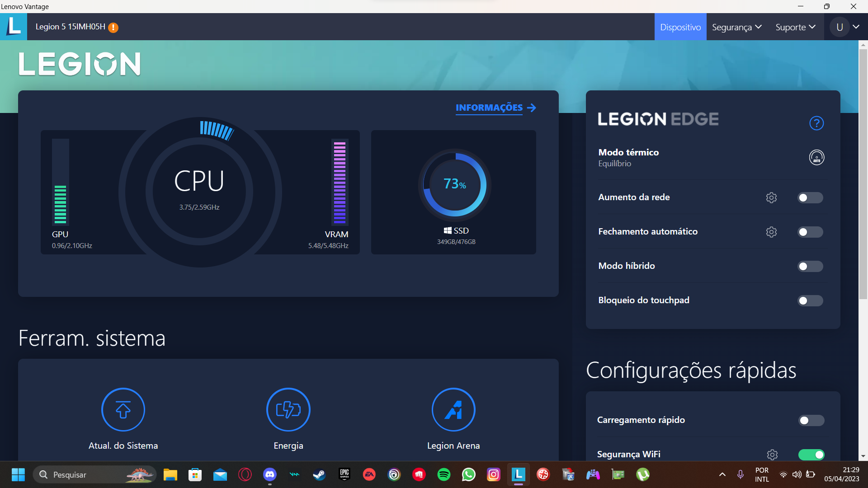Open the POR INTL language switcher
This screenshot has height=488, width=868.
762,474
